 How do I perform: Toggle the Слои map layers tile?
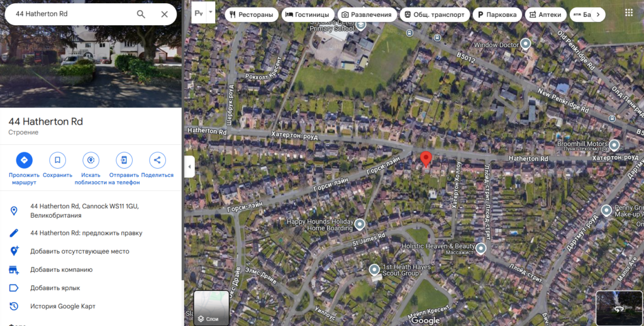point(211,308)
